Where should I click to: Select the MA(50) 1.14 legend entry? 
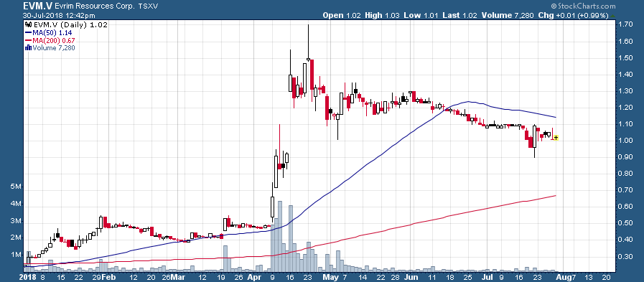[49, 33]
